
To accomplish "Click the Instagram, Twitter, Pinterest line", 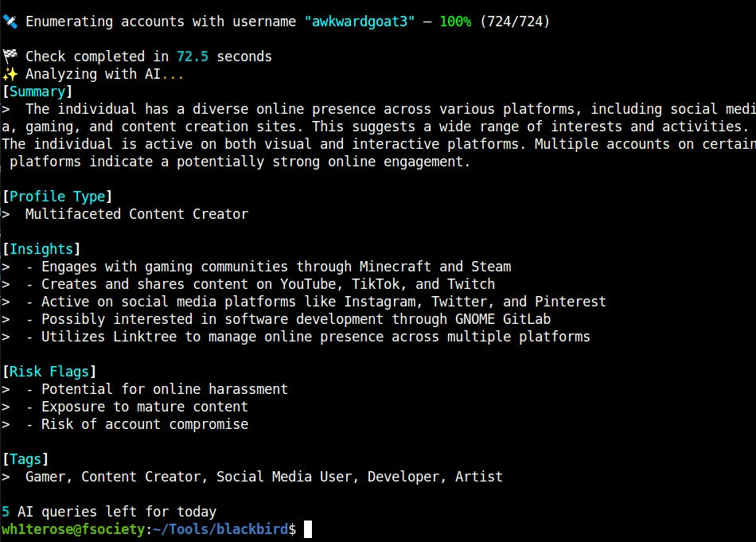I will [x=316, y=302].
